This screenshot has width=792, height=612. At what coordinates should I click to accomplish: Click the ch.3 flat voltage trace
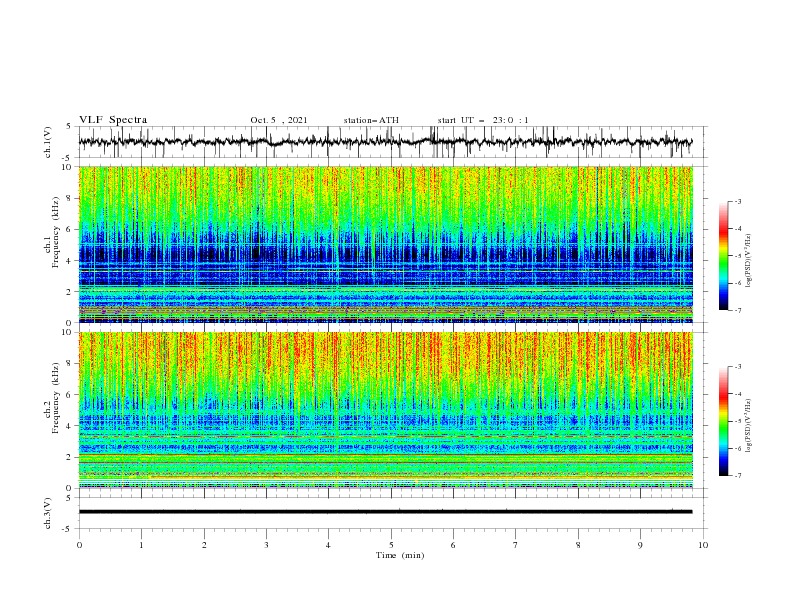(x=385, y=512)
